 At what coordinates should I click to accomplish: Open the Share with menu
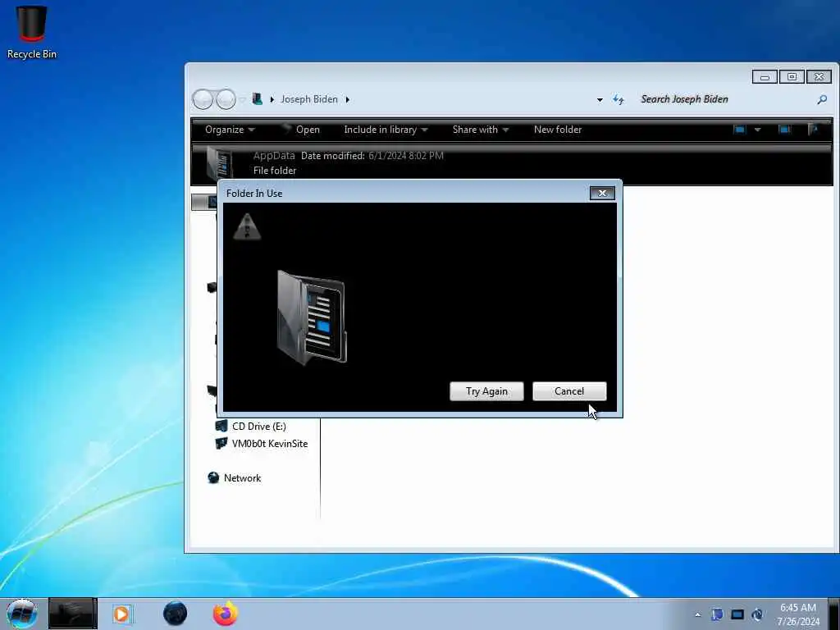[x=481, y=130]
